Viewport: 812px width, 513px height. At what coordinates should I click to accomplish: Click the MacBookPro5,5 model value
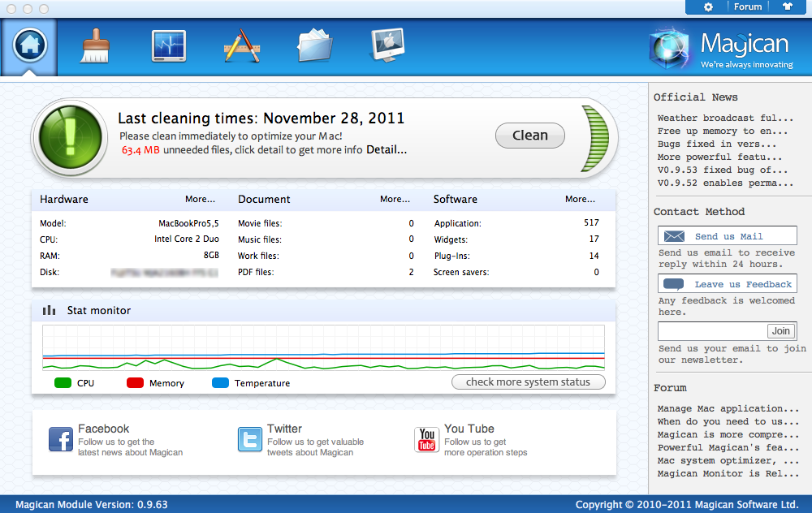188,223
